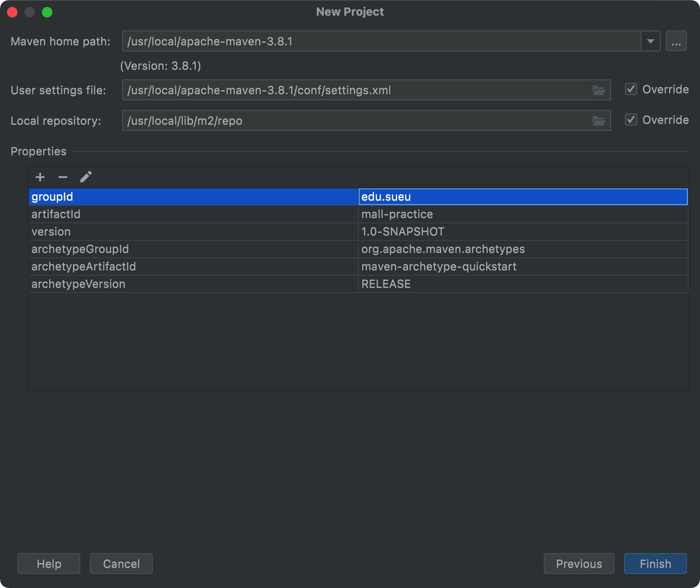Click the 1.0-SNAPSHOT value cell
The width and height of the screenshot is (700, 588).
pyautogui.click(x=523, y=232)
